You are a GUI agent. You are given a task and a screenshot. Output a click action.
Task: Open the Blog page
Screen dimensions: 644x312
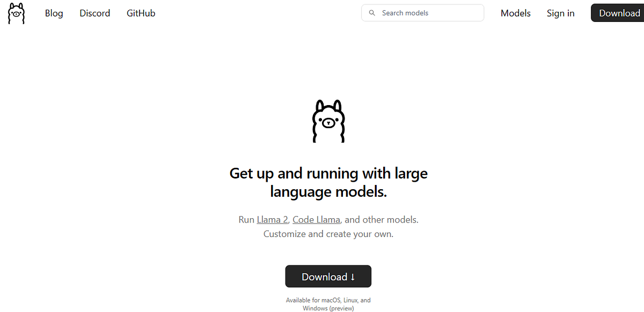[x=54, y=13]
